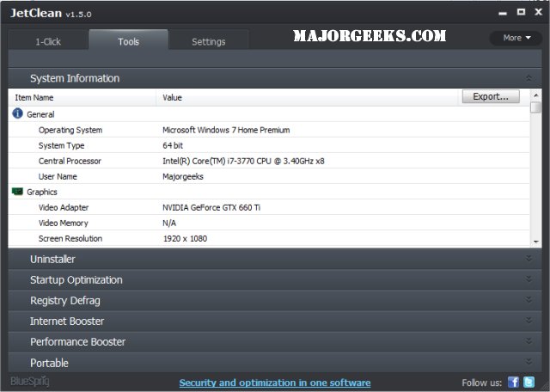550x392 pixels.
Task: Click the 64 bit value
Action: point(173,145)
